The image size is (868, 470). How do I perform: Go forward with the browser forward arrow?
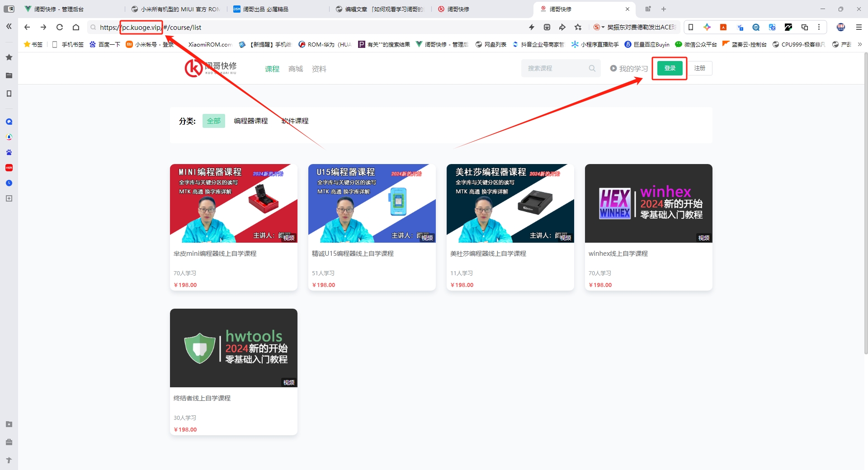coord(43,27)
